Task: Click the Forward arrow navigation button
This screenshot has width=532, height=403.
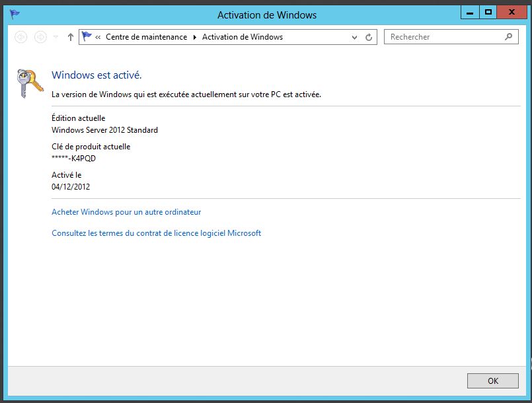Action: (x=40, y=38)
